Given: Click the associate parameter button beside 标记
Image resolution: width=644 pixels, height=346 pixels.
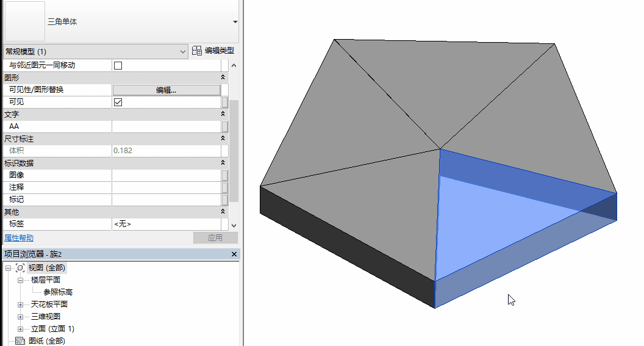Looking at the screenshot, I should click(x=224, y=200).
